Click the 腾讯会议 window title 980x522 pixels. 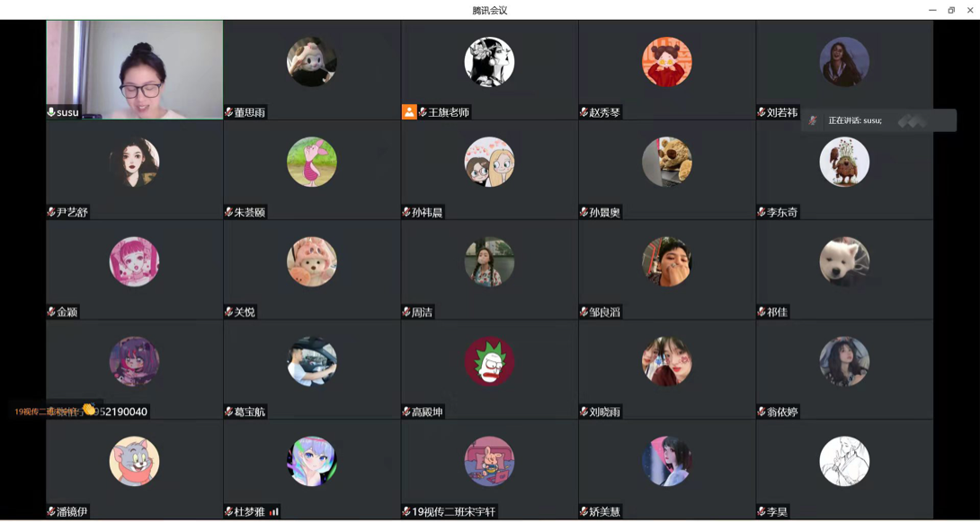tap(489, 10)
